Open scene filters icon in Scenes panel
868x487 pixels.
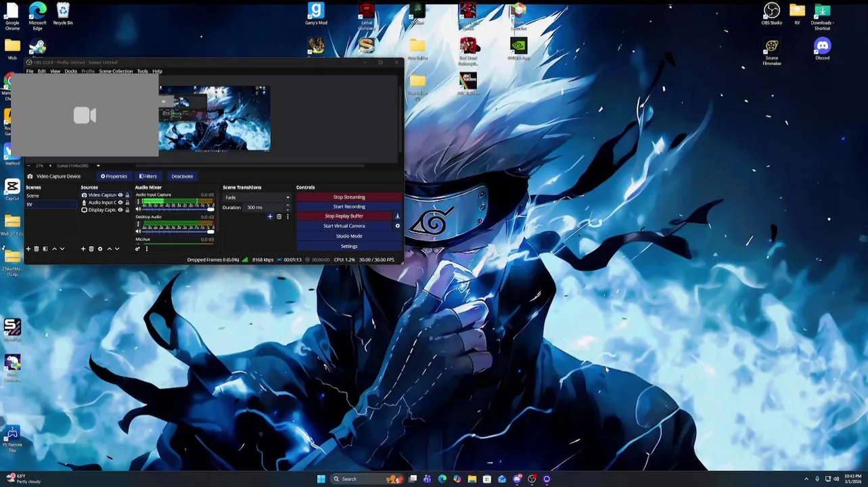tap(45, 249)
